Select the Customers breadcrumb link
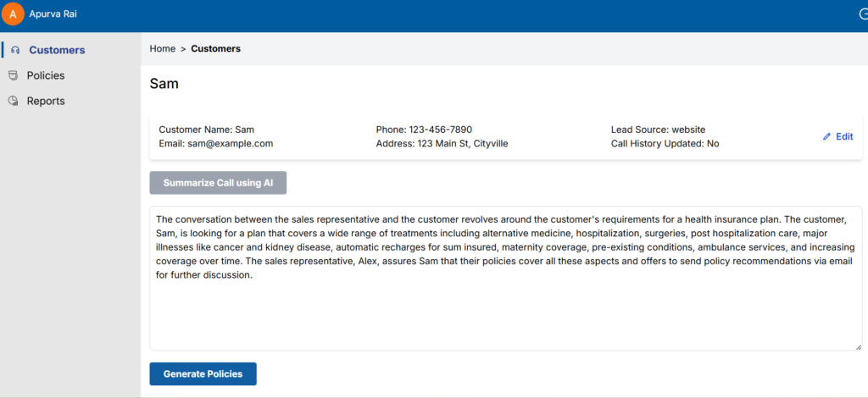This screenshot has height=398, width=868. pyautogui.click(x=215, y=48)
